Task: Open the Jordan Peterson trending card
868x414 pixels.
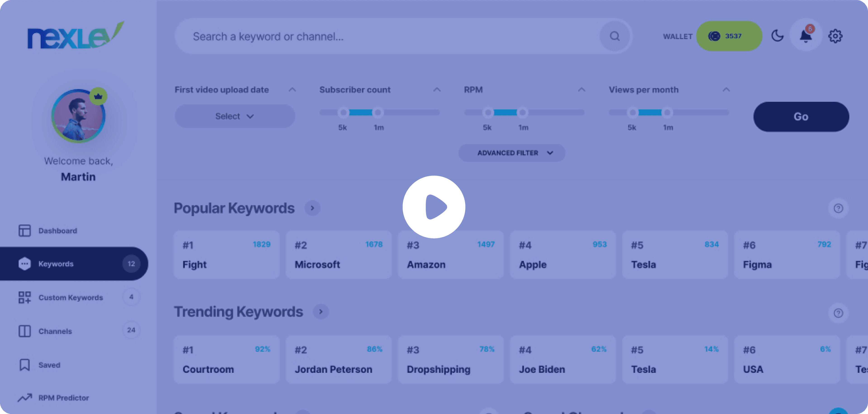Action: (x=339, y=360)
